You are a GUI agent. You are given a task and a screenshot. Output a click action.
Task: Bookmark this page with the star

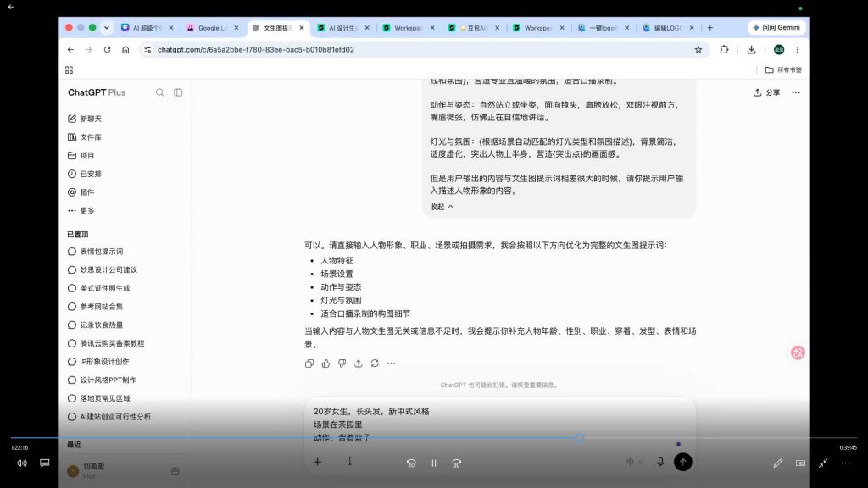(698, 50)
